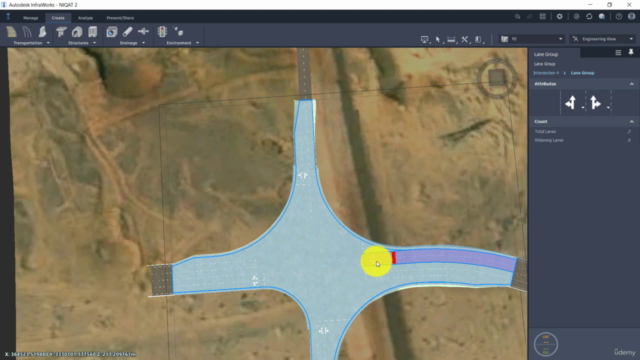Open the crossed edit tools icon
Screen dimensions: 640x360
(x=464, y=40)
